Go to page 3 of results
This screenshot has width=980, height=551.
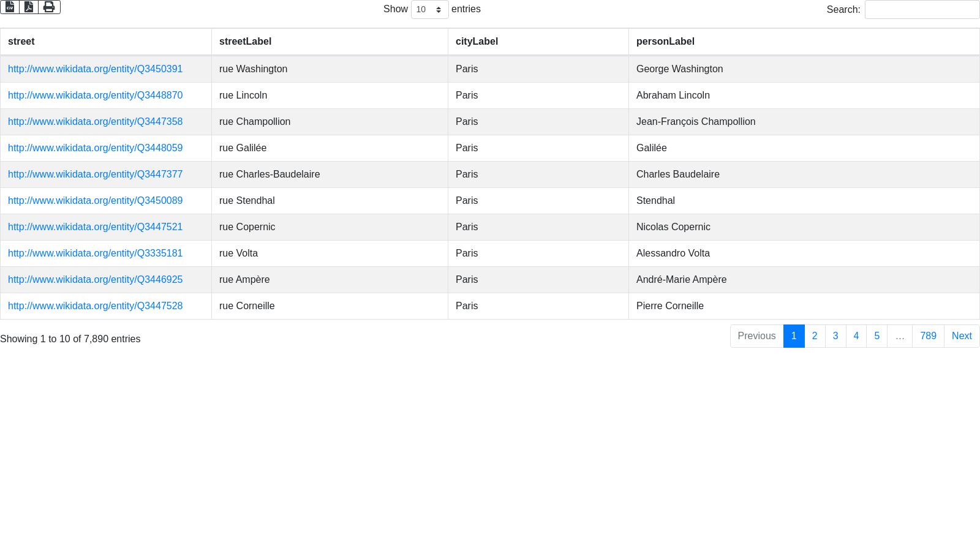(x=835, y=336)
